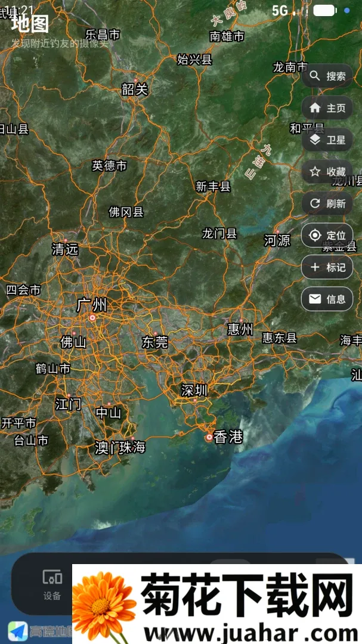The image size is (362, 644).
Task: Select 广州 city label on map
Action: [x=92, y=305]
